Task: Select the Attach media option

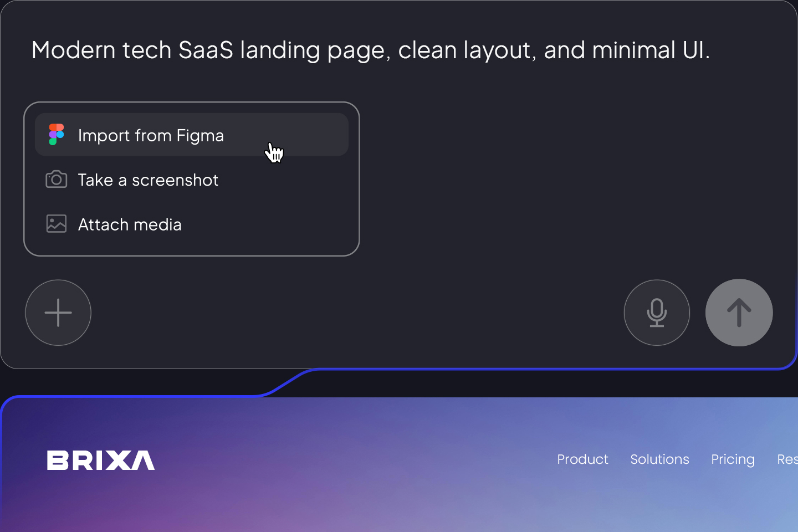Action: (x=130, y=224)
